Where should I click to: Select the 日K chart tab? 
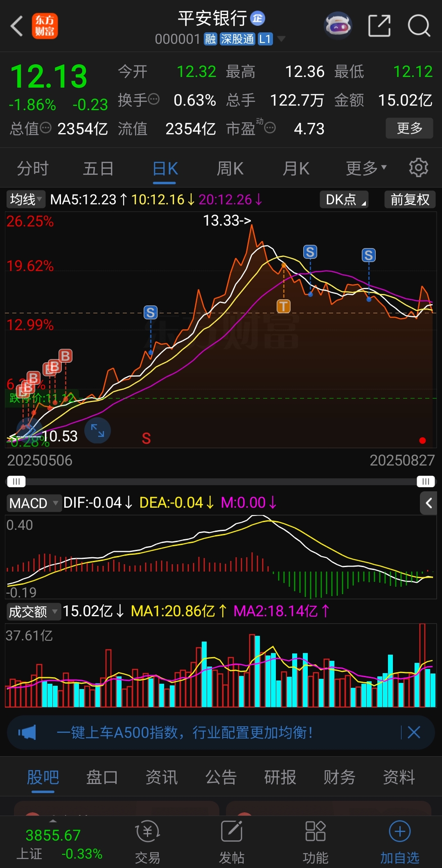pyautogui.click(x=165, y=168)
